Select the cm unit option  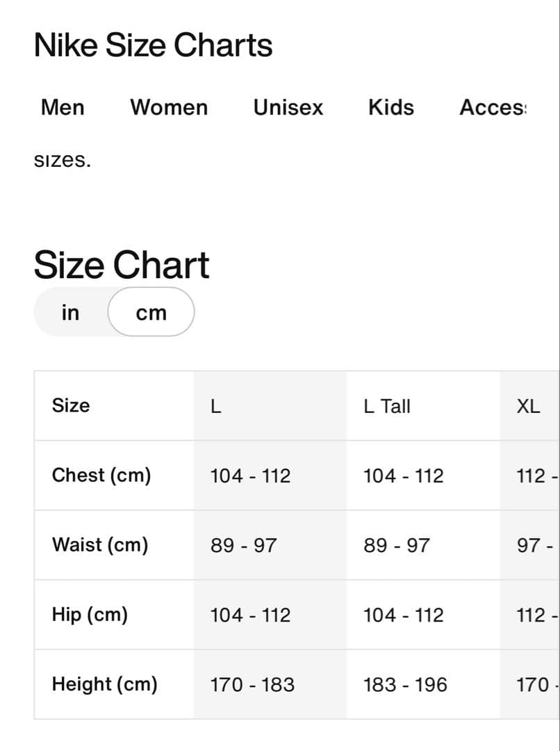tap(151, 313)
